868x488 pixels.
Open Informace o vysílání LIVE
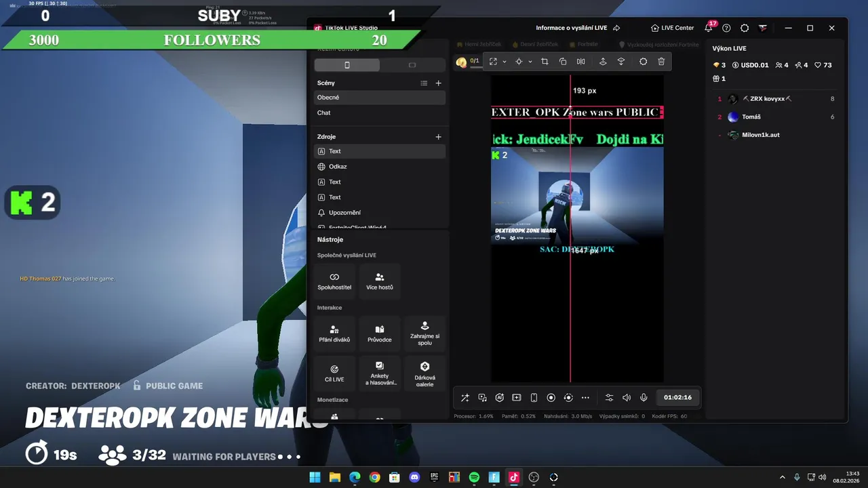tap(578, 28)
